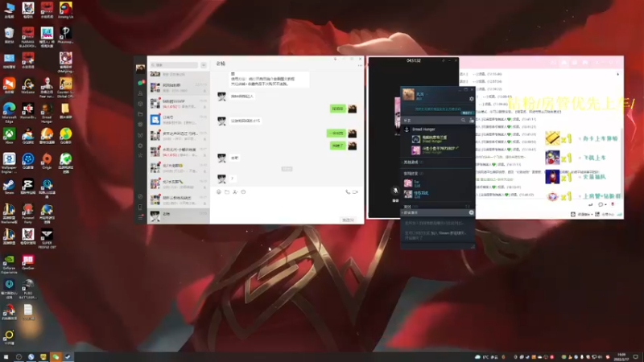Select the bottom highlighted conversation in list
Screen dimensions: 644x362
(x=179, y=216)
